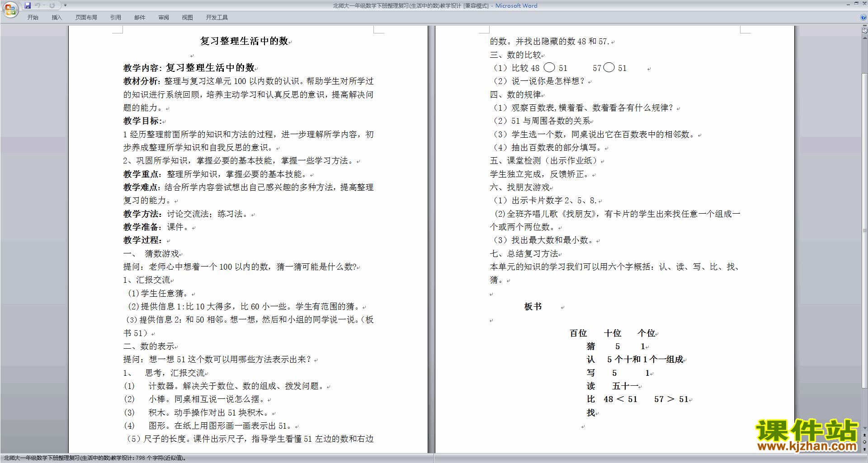Go to next page double-arrow
Viewport: 868px width, 463px height.
pos(864,449)
